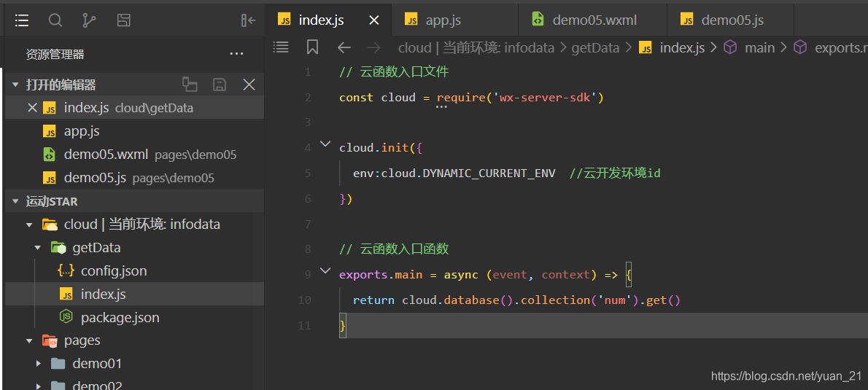The image size is (868, 390).
Task: Open demo05.wxml from open editors list
Action: point(134,155)
